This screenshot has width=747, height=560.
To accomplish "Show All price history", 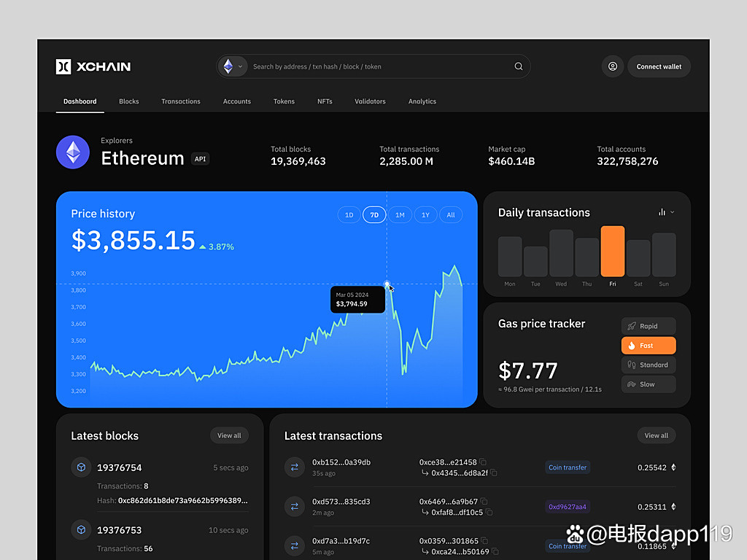I will tap(451, 215).
